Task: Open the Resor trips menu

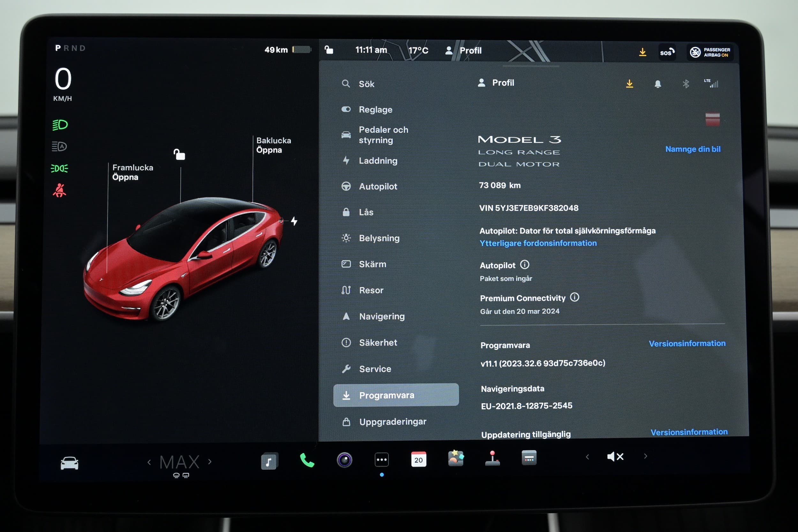Action: [x=362, y=290]
